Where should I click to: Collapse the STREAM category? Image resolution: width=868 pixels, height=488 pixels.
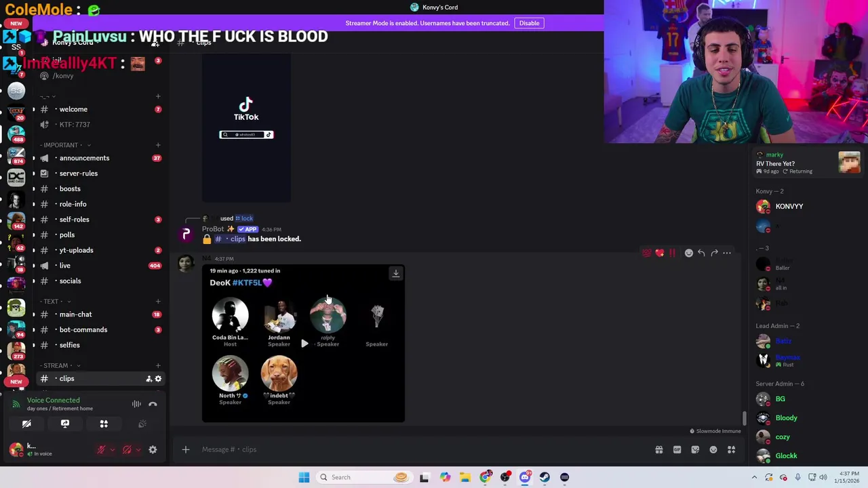(61, 365)
